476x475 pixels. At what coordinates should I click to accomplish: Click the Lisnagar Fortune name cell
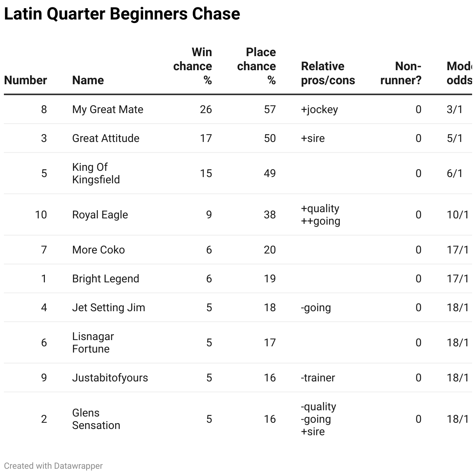coord(93,342)
